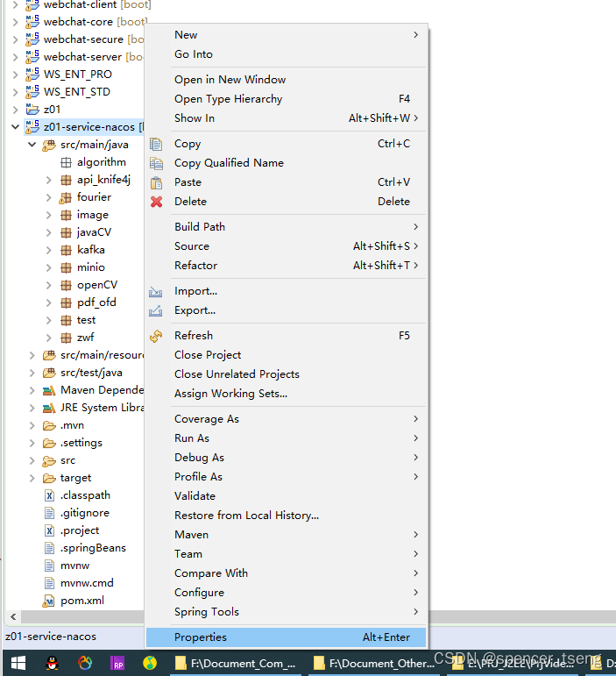Click the Copy icon in context menu
616x676 pixels.
(156, 144)
